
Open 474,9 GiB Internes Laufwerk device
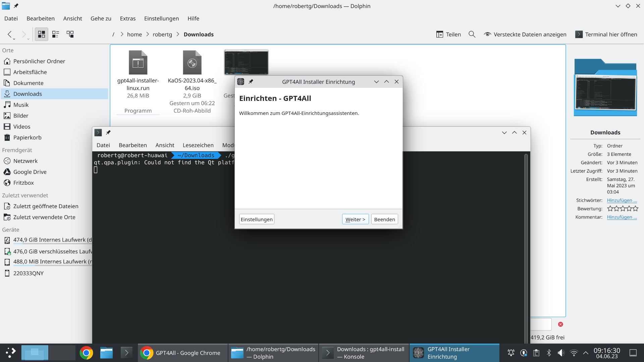(x=47, y=240)
